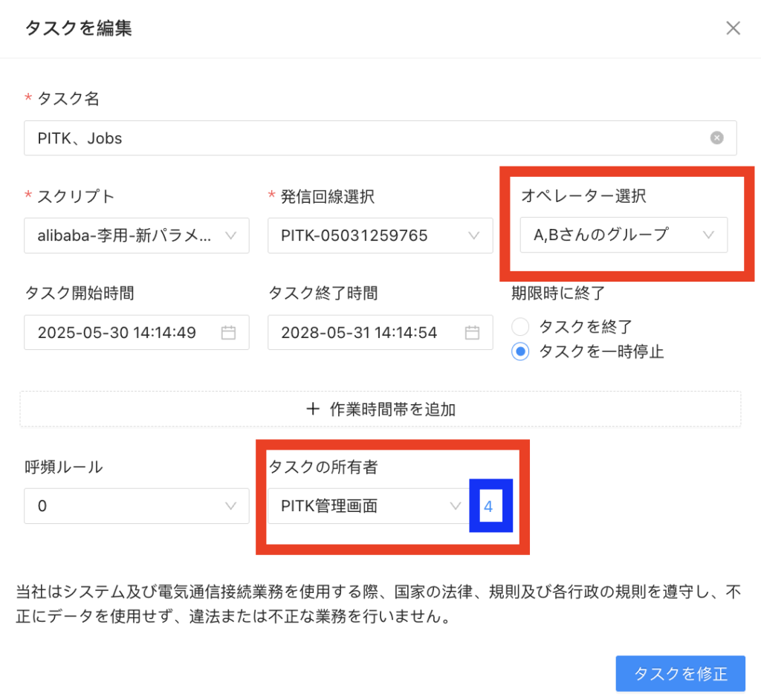The height and width of the screenshot is (700, 761).
Task: Click the タスク終了時間 date field
Action: (x=380, y=332)
